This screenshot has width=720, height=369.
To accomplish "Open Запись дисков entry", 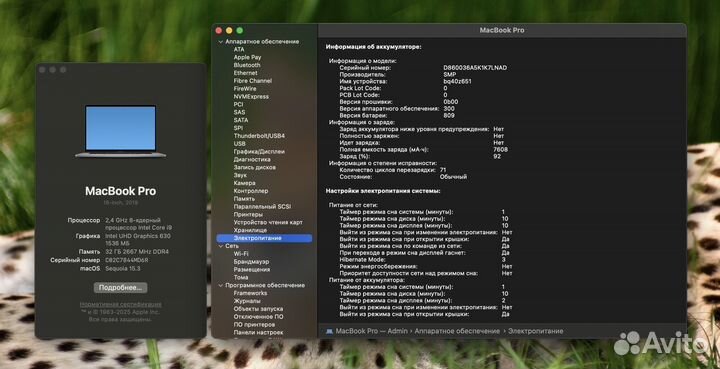I will pyautogui.click(x=254, y=167).
